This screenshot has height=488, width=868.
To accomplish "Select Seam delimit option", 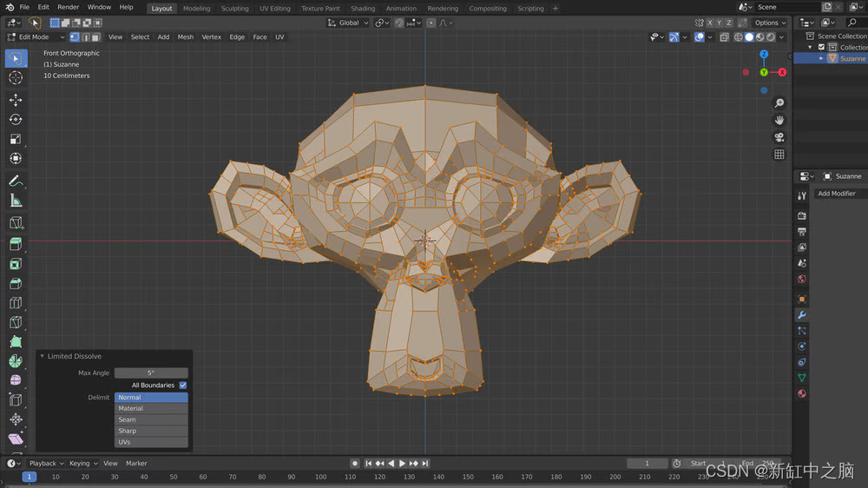I will [151, 419].
